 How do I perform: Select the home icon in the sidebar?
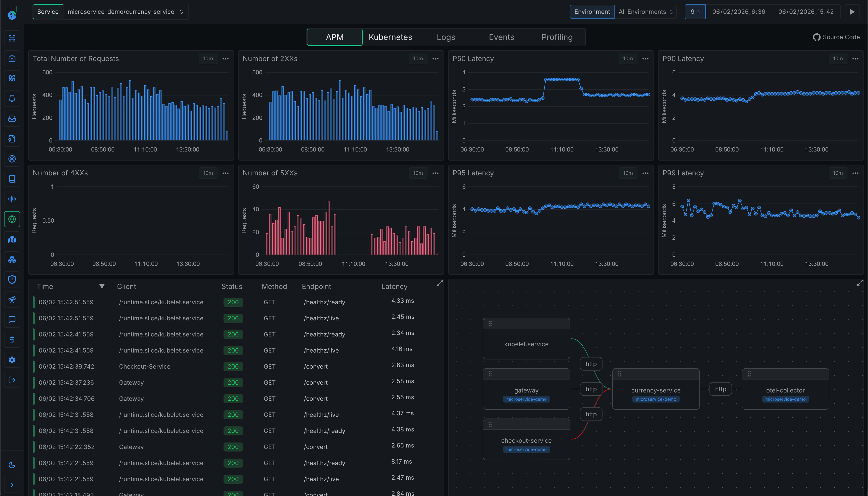tap(12, 58)
